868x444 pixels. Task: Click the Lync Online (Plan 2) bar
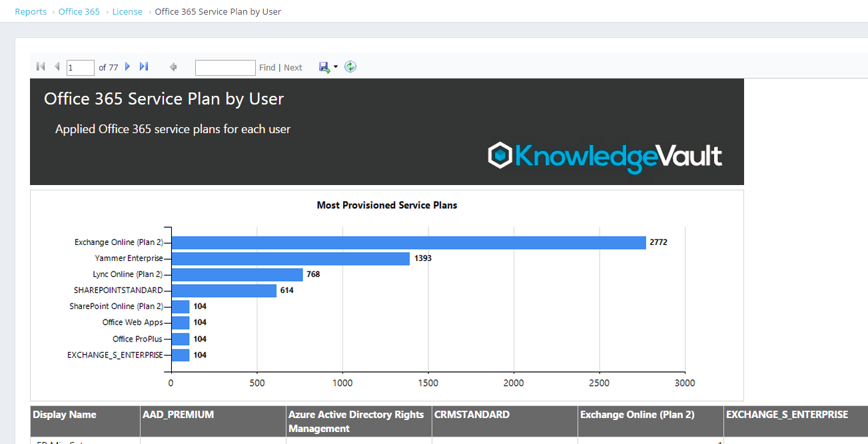tap(237, 274)
